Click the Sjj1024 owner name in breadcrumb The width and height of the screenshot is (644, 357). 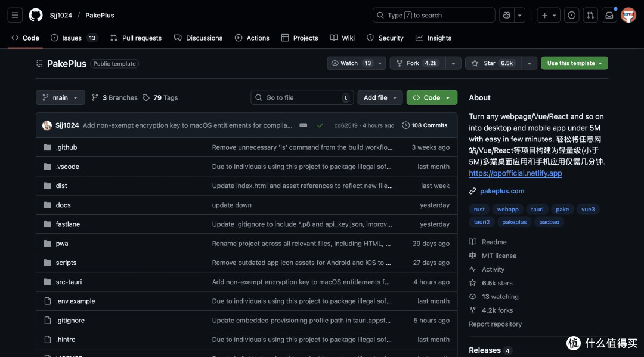point(61,15)
